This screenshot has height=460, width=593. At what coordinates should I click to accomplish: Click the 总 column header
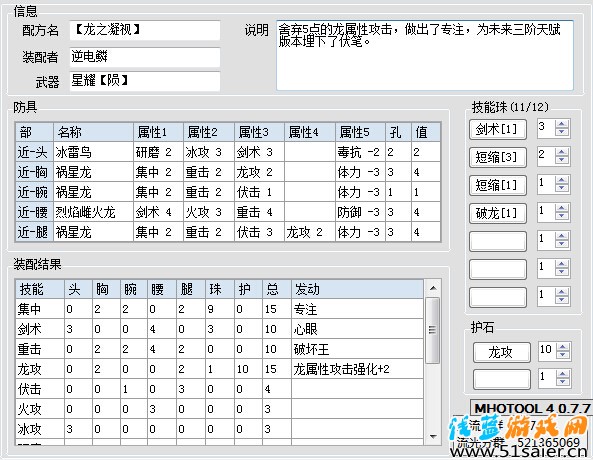tap(277, 289)
